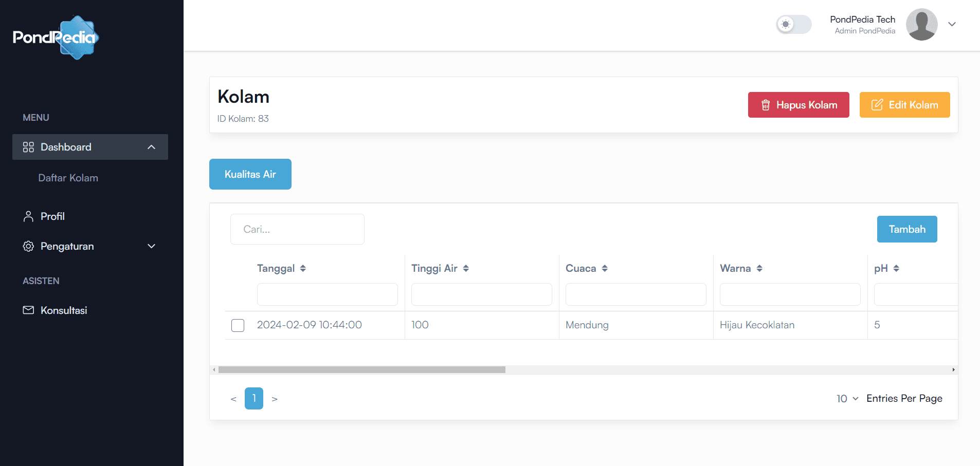Open the user account dropdown arrow
The width and height of the screenshot is (980, 466).
952,24
